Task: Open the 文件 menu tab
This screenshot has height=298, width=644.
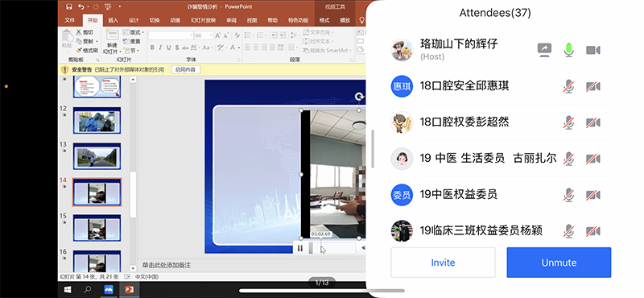Action: [x=70, y=20]
